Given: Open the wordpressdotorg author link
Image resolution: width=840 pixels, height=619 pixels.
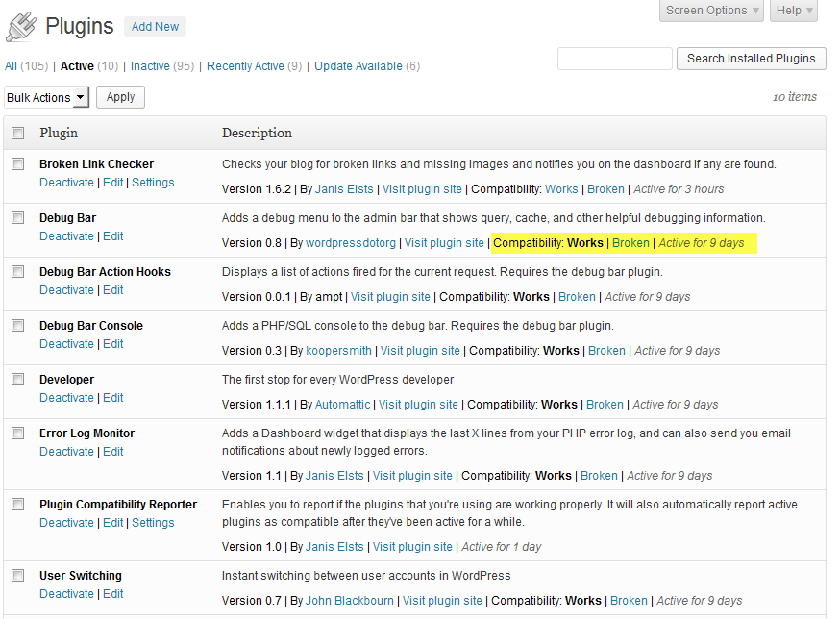Looking at the screenshot, I should (x=351, y=243).
